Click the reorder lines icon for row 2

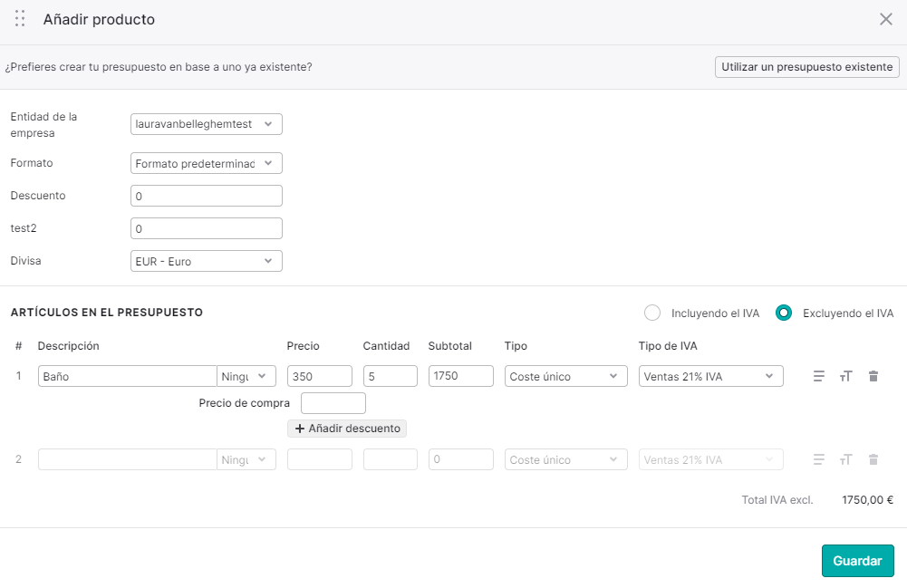[818, 459]
